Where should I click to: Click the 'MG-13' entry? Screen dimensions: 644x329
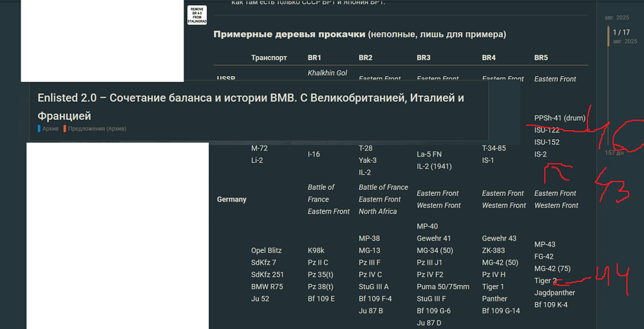click(x=369, y=250)
